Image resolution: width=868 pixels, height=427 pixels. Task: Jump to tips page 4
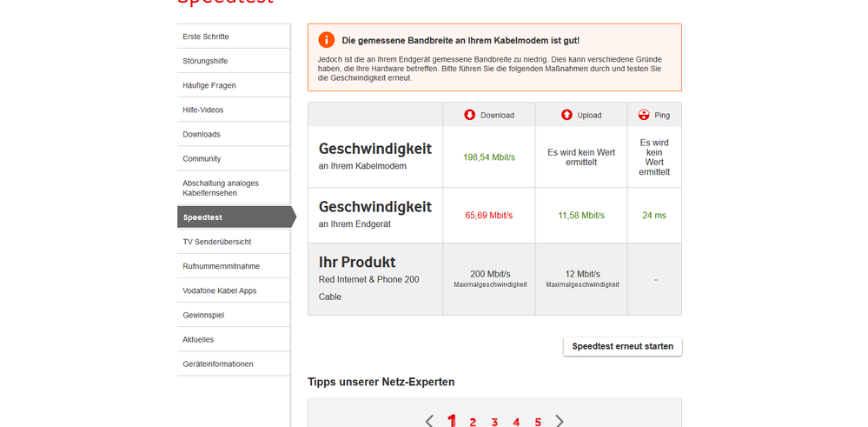[x=516, y=422]
